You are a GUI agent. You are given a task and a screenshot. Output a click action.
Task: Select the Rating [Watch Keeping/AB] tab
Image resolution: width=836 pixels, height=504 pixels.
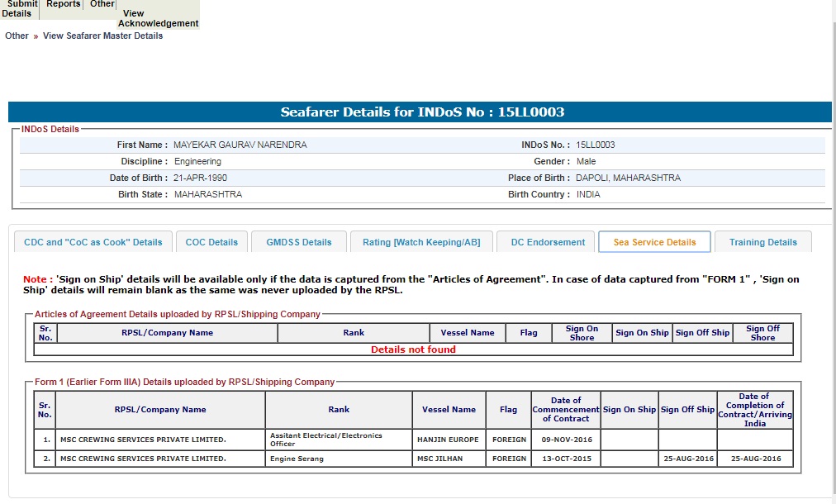pyautogui.click(x=420, y=242)
